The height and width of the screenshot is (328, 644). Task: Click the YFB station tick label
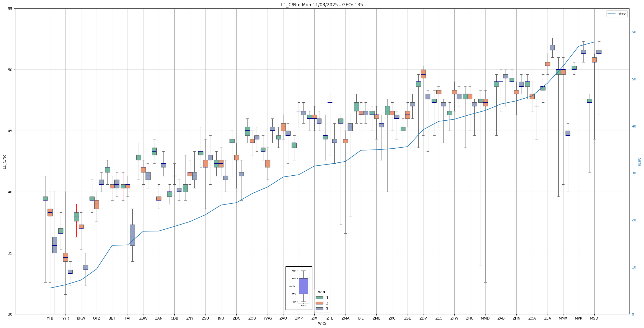coord(50,318)
